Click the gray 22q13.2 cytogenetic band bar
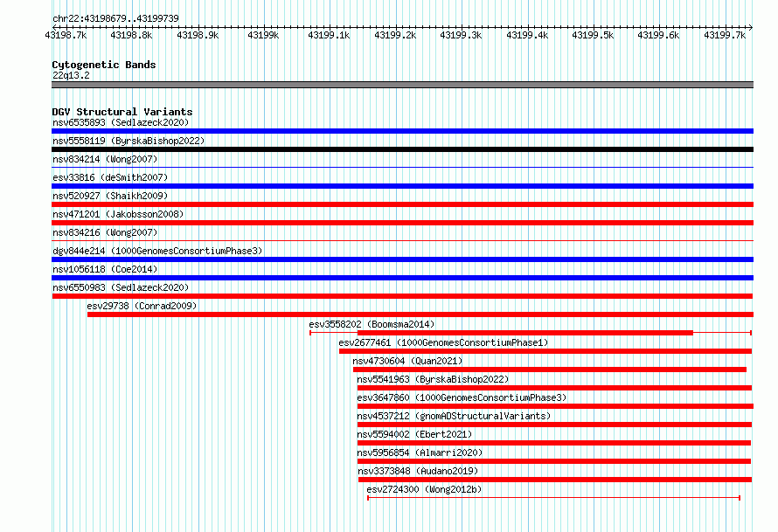 pyautogui.click(x=402, y=85)
